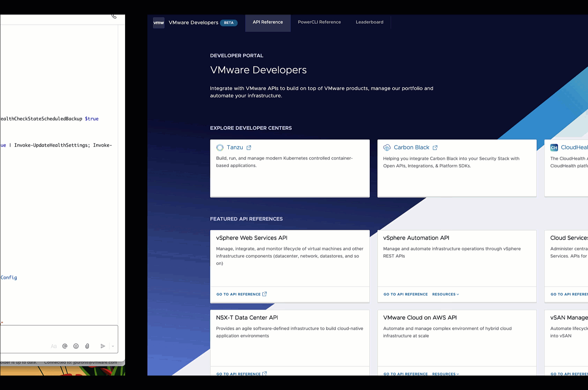Click the large VMware Developers page heading
588x390 pixels.
258,70
